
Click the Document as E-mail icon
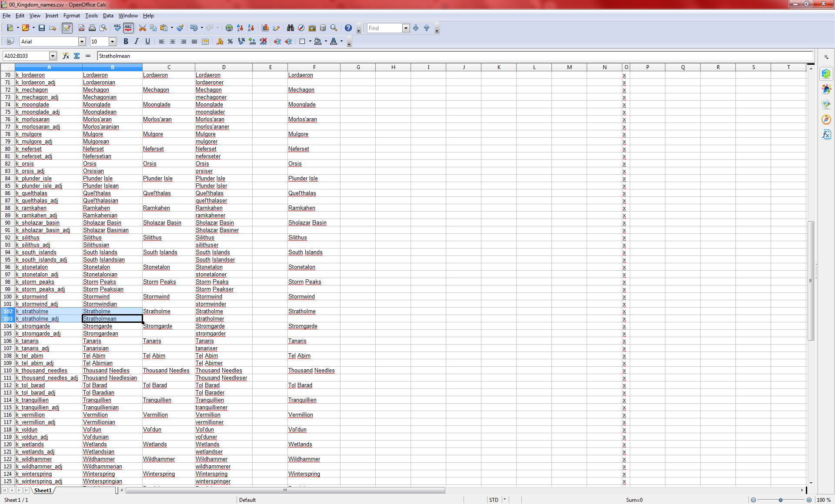coord(53,28)
